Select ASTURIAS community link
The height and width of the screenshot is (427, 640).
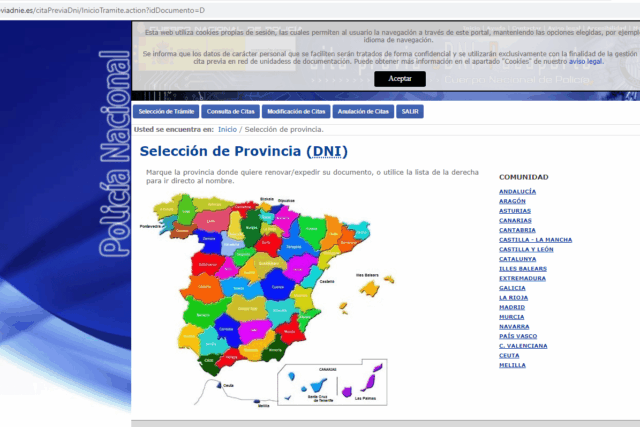tap(515, 211)
